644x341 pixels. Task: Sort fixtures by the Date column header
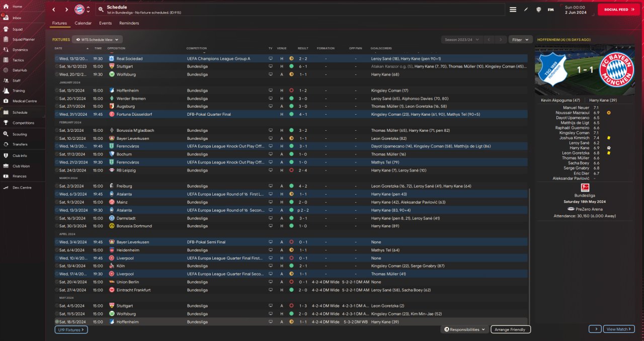click(x=58, y=48)
